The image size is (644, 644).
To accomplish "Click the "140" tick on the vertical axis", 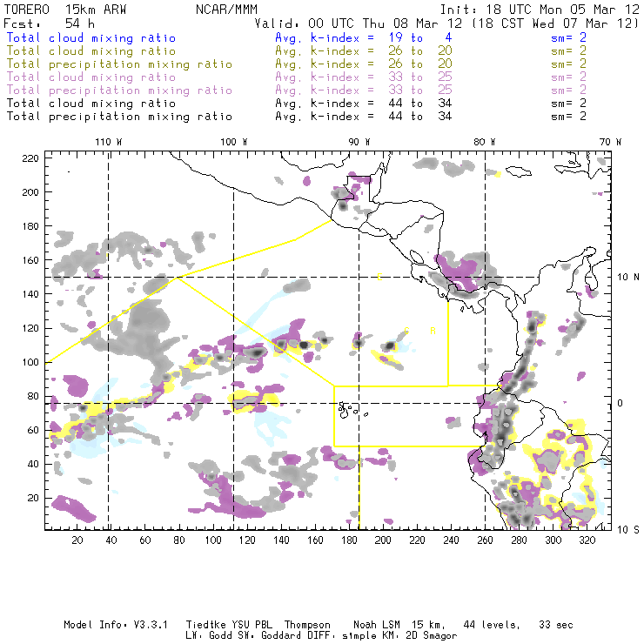I will click(30, 294).
